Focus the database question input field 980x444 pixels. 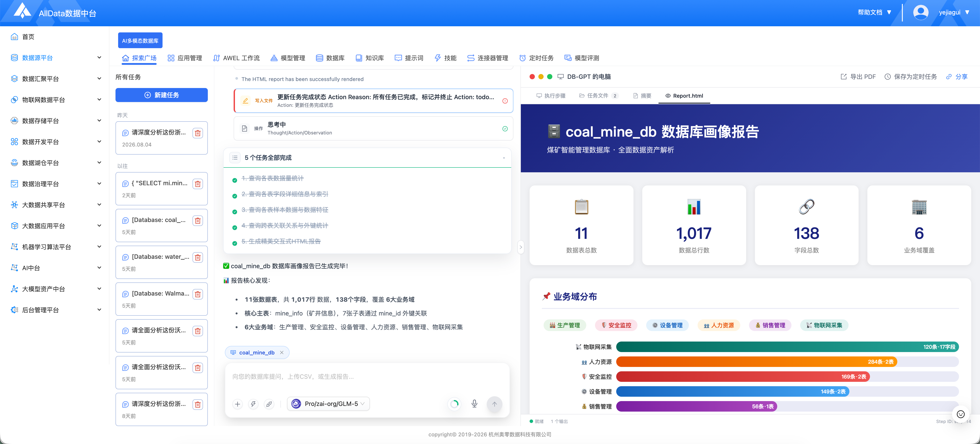pyautogui.click(x=367, y=377)
